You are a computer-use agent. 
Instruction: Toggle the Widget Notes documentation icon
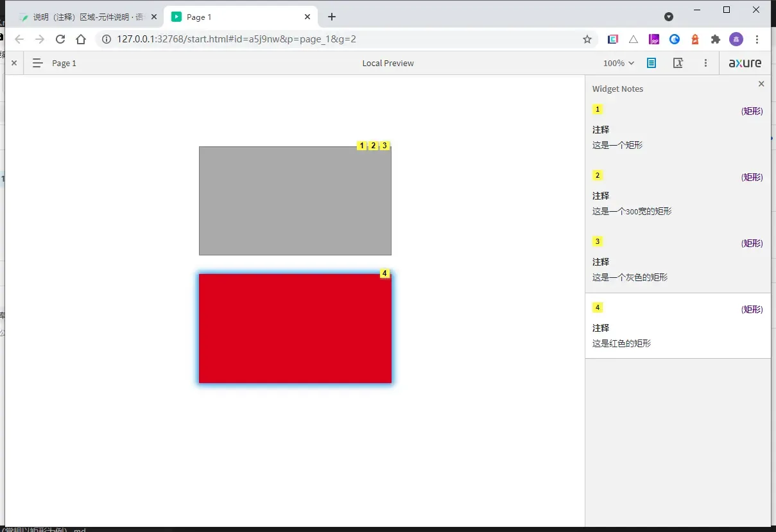pyautogui.click(x=651, y=63)
